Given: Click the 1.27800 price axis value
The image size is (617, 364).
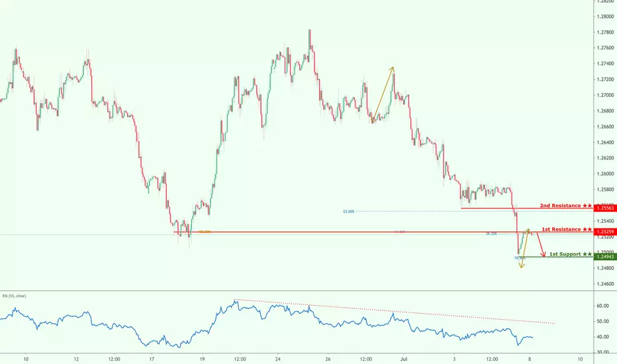Looking at the screenshot, I should pyautogui.click(x=605, y=32).
